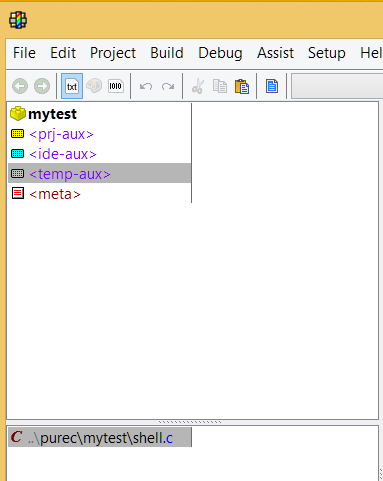Open the Setup menu
Viewport: 383px width, 481px height.
point(327,53)
